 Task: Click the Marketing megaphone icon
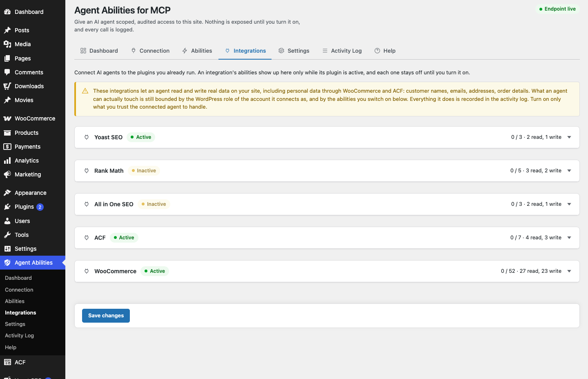pos(7,174)
